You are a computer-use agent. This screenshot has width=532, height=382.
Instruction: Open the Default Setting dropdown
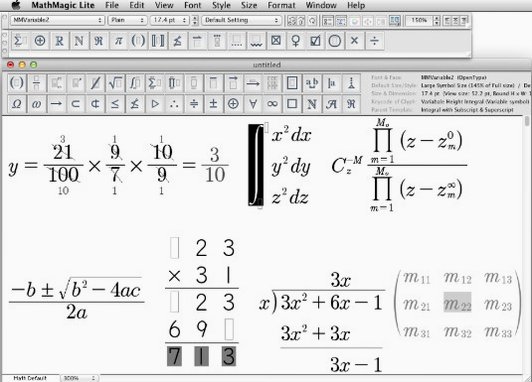(241, 20)
